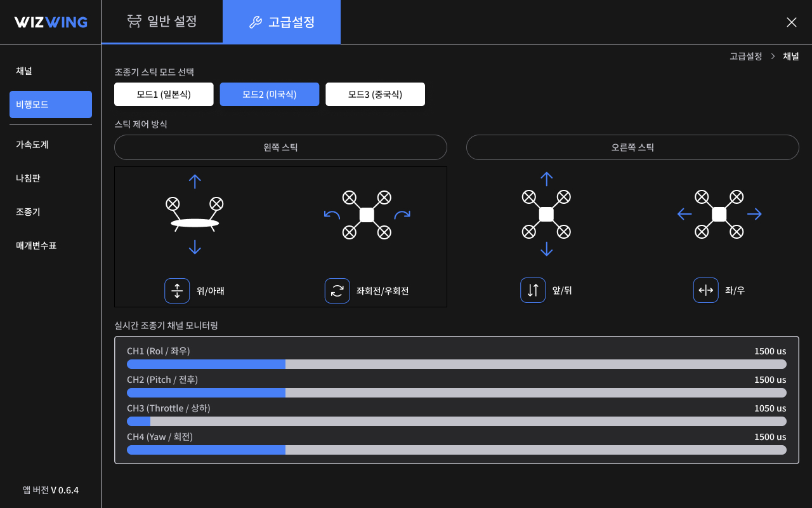Image resolution: width=812 pixels, height=508 pixels.
Task: Click the 좌회전/우회전 label
Action: [x=383, y=291]
